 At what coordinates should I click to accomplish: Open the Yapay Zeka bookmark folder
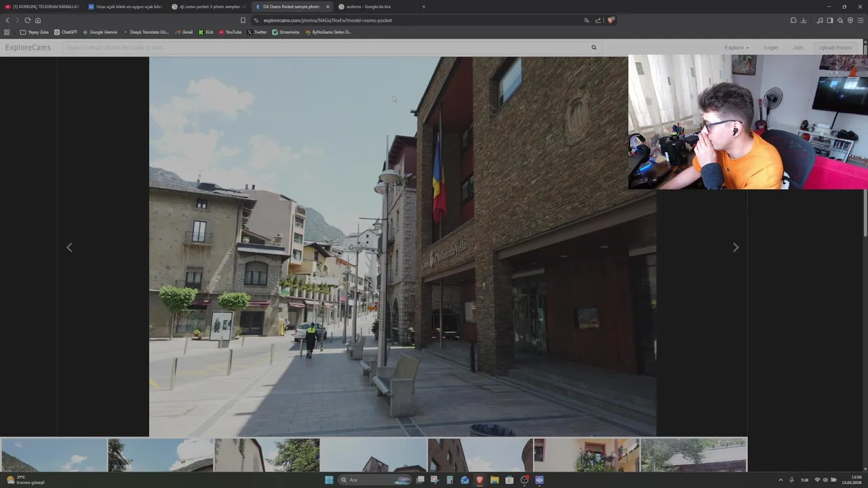35,32
